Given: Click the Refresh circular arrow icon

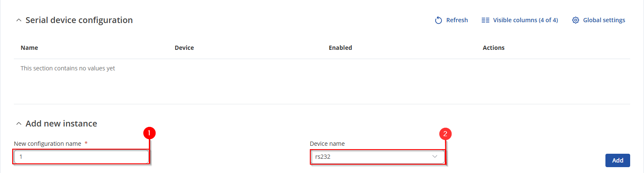Looking at the screenshot, I should pyautogui.click(x=439, y=20).
